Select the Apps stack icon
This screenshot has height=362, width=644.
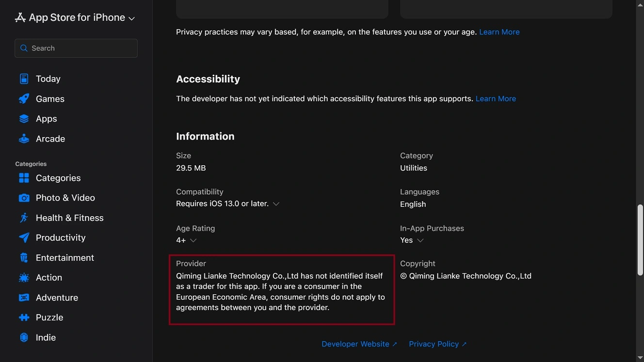tap(24, 119)
